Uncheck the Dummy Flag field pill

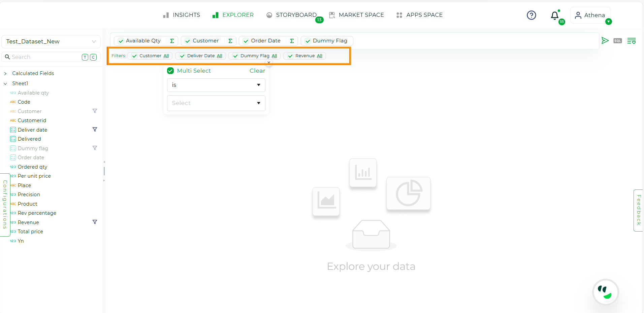coord(308,41)
